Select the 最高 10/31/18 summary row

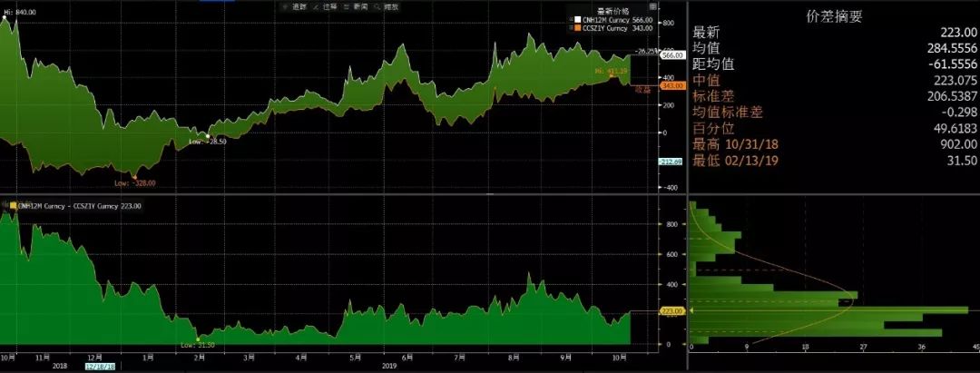835,145
